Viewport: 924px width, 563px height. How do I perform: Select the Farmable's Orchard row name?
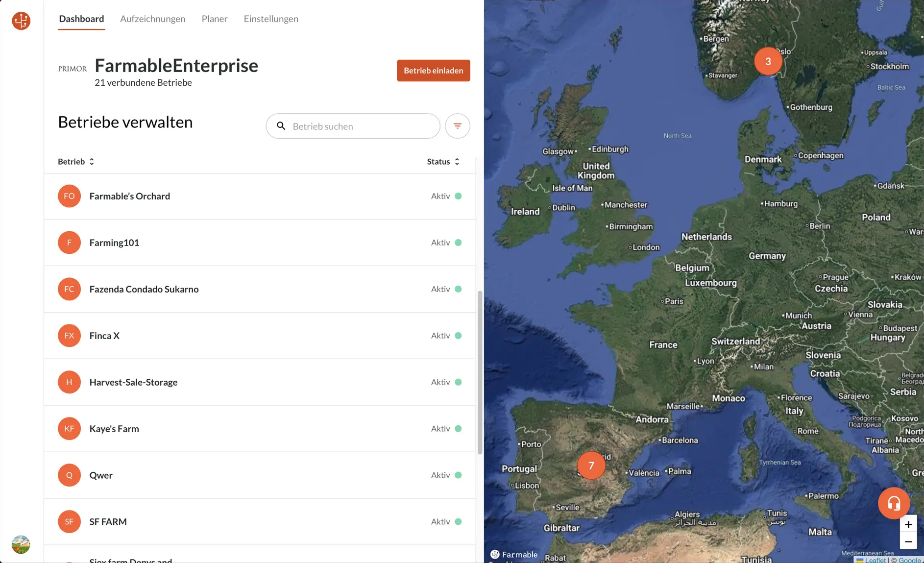[x=130, y=196]
